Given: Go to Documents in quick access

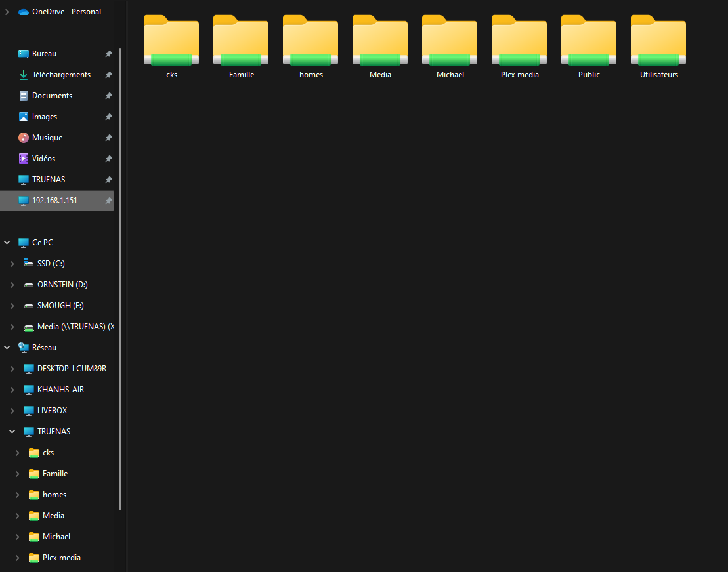Looking at the screenshot, I should click(x=52, y=96).
